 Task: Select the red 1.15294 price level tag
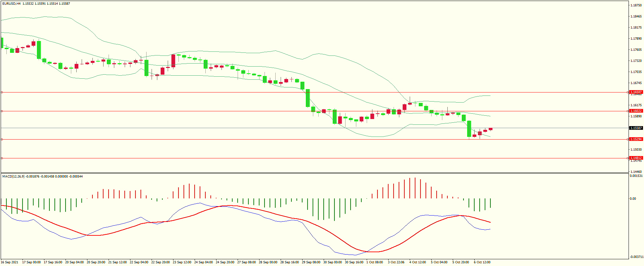[x=636, y=139]
